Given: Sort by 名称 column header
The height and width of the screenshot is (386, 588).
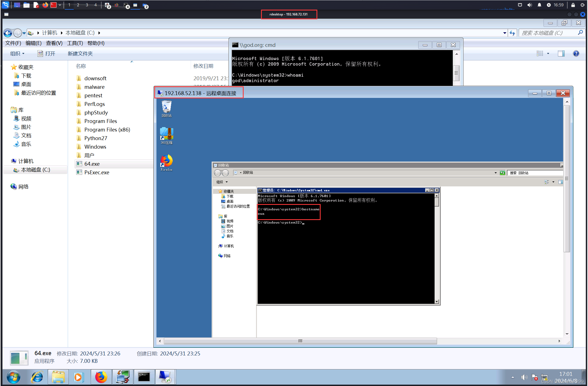Looking at the screenshot, I should pos(81,66).
